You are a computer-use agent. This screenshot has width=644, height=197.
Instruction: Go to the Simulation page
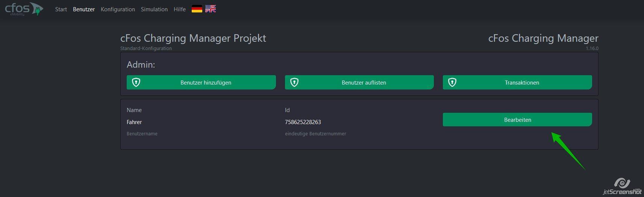pyautogui.click(x=154, y=9)
